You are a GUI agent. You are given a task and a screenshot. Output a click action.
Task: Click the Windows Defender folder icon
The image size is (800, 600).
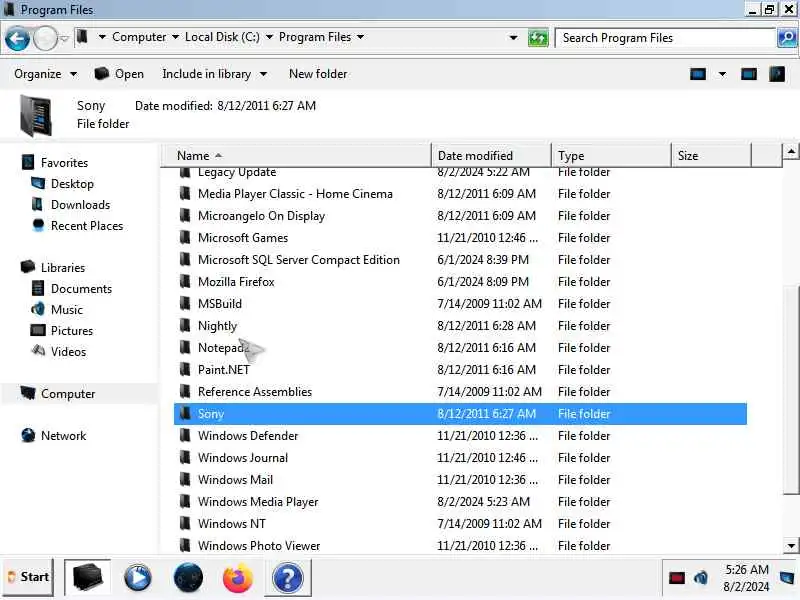(x=185, y=436)
